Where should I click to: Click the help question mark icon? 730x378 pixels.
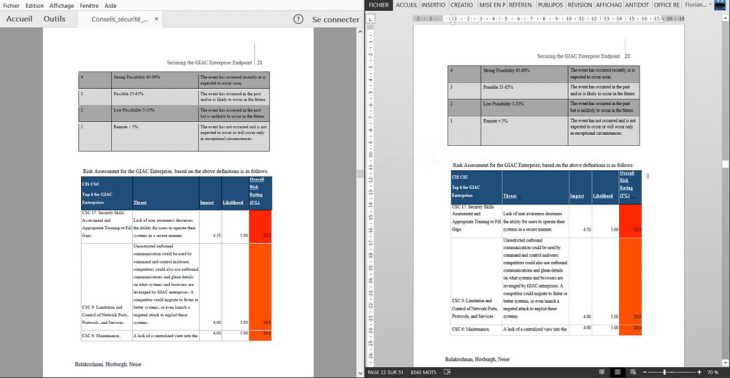coord(298,19)
